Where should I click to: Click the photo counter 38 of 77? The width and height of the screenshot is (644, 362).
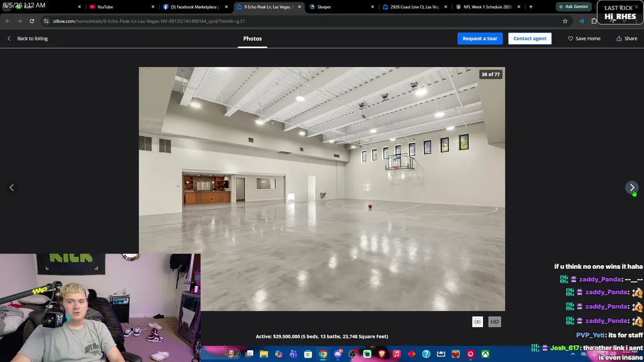[491, 74]
